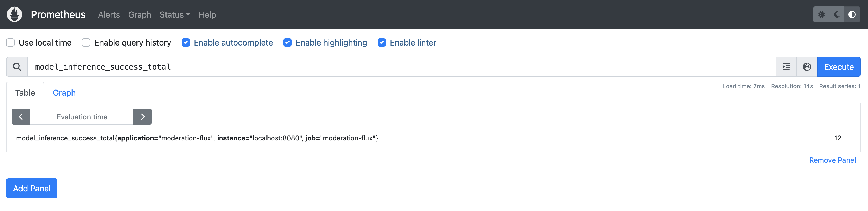Open the Status dropdown menu

(x=174, y=14)
